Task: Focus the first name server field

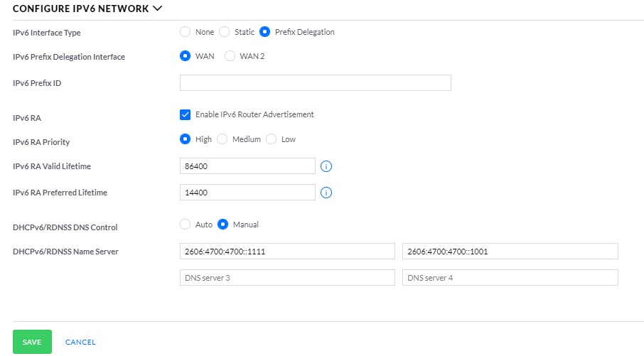Action: click(x=287, y=252)
